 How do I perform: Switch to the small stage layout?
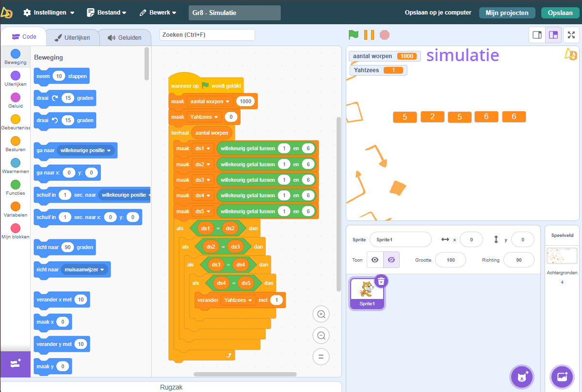pyautogui.click(x=537, y=35)
